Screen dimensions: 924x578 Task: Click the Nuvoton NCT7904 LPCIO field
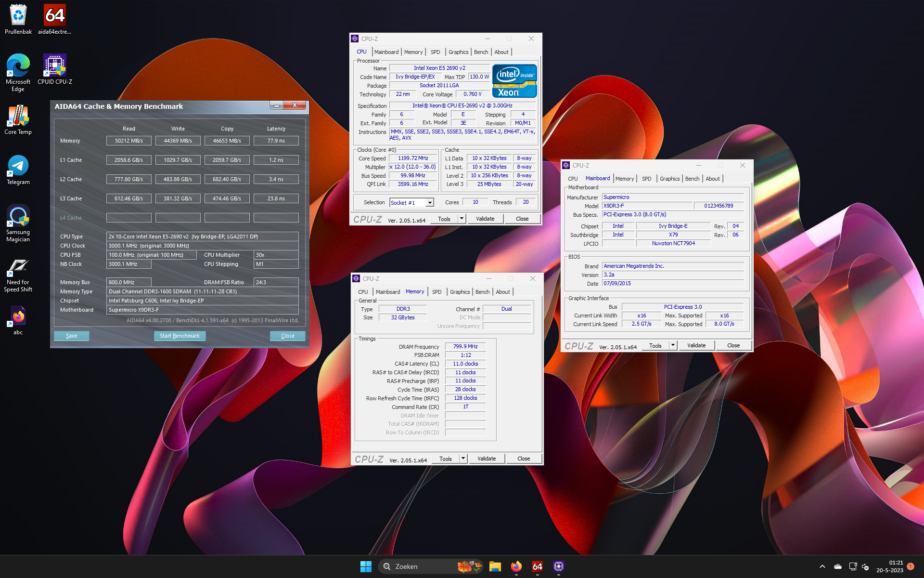[673, 243]
